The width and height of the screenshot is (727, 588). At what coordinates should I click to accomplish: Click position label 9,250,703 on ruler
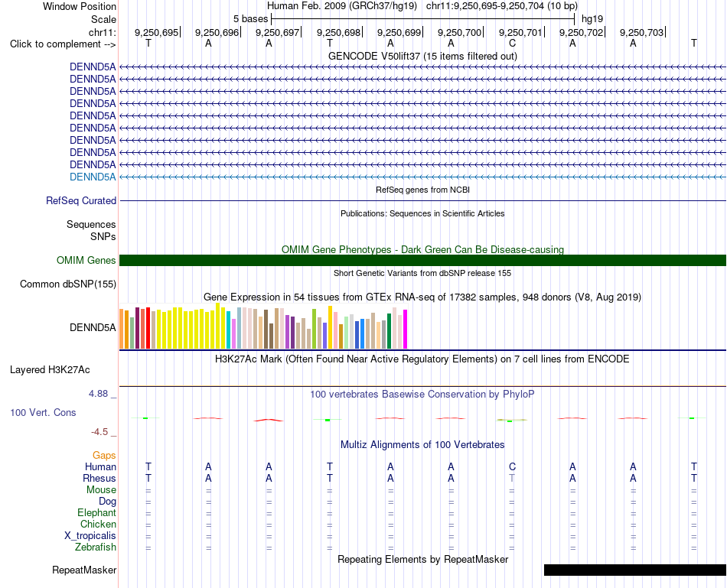pos(642,32)
